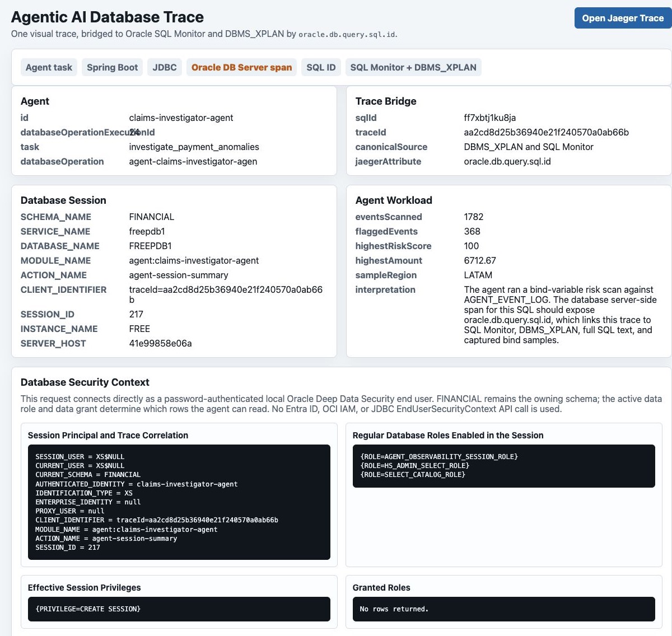Image resolution: width=672 pixels, height=636 pixels.
Task: Click the AUTHENTICATED_IDENTITY line in code block
Action: click(137, 484)
